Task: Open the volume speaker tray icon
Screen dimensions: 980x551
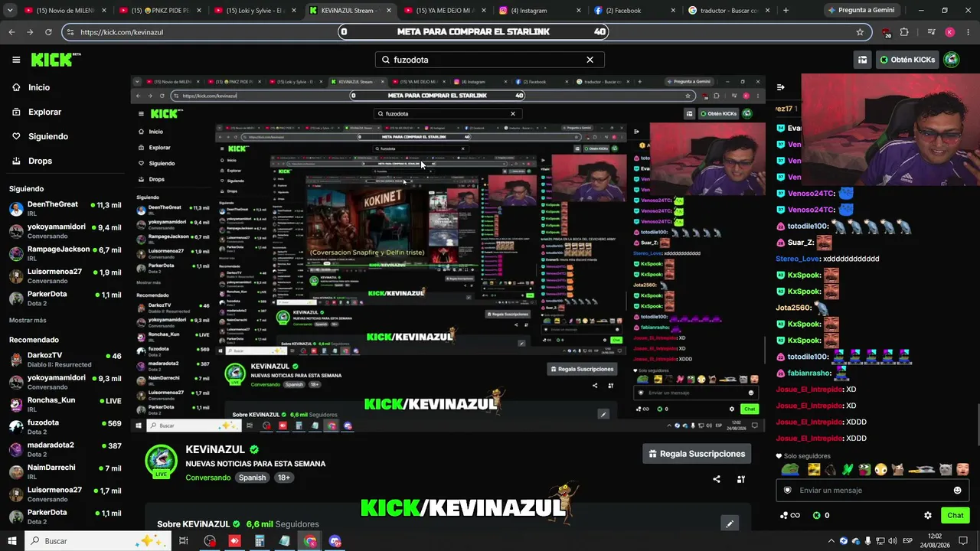Action: [x=891, y=541]
